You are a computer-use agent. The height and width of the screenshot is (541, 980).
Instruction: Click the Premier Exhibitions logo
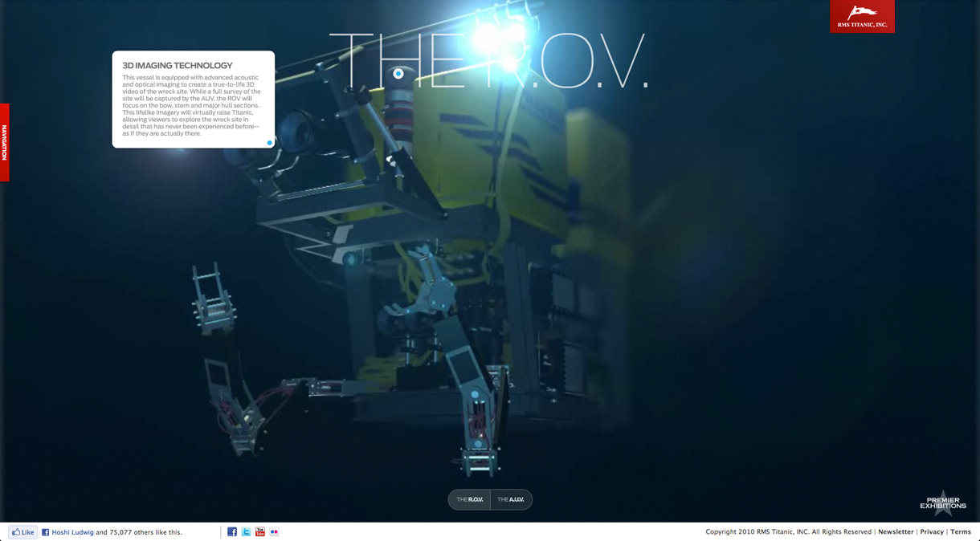943,503
